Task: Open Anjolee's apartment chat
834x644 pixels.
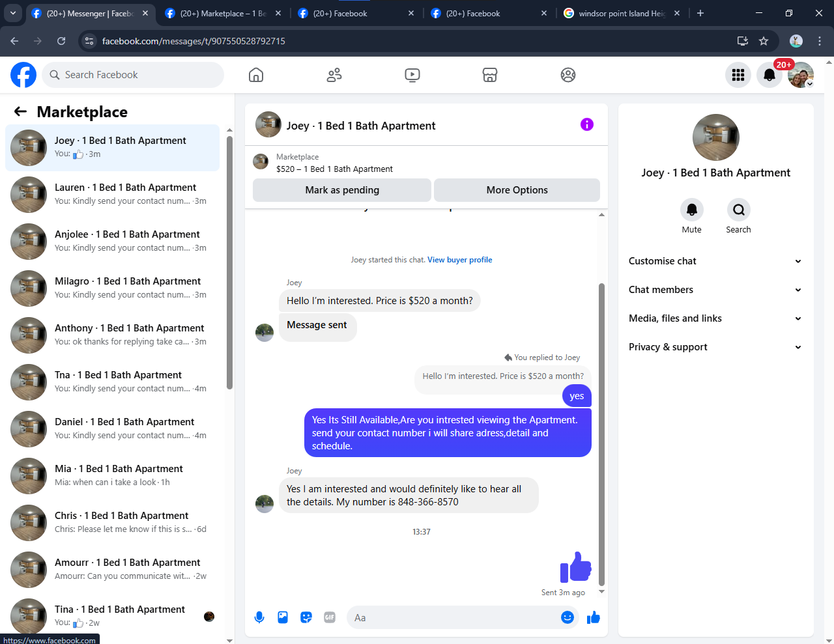Action: (113, 242)
